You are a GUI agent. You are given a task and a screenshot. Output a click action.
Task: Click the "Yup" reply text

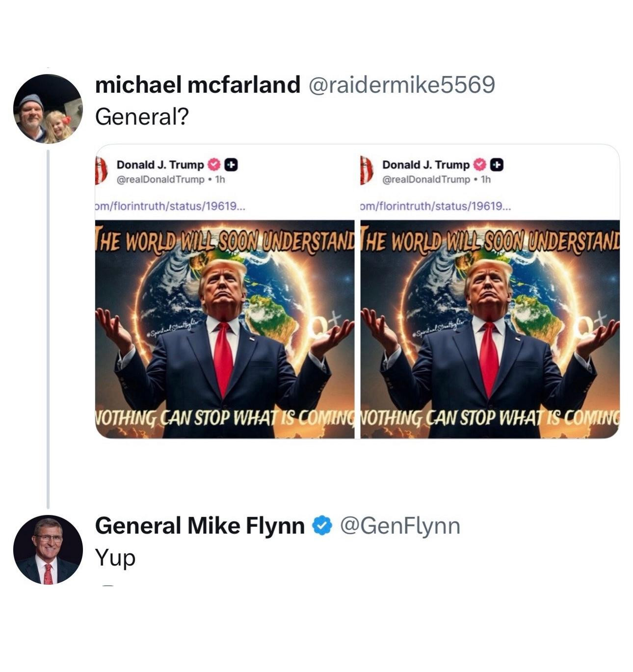tap(115, 558)
